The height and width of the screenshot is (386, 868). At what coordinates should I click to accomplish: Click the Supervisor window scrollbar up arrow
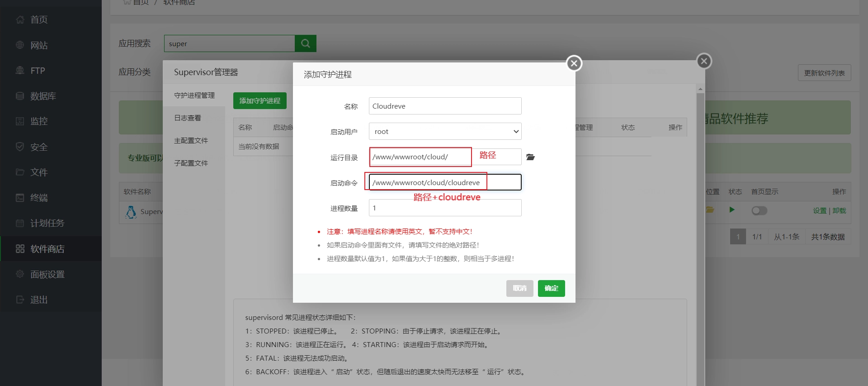[x=700, y=89]
